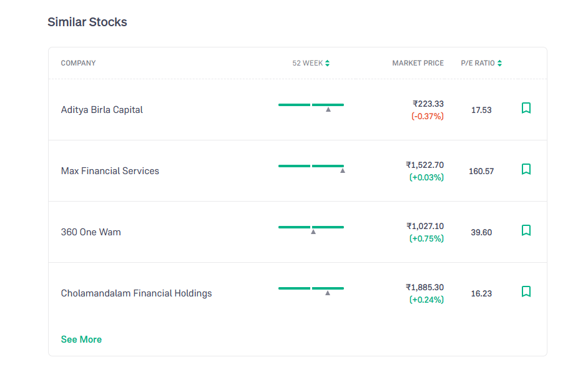The image size is (588, 367).
Task: Click the COMPANY column header
Action: 78,63
